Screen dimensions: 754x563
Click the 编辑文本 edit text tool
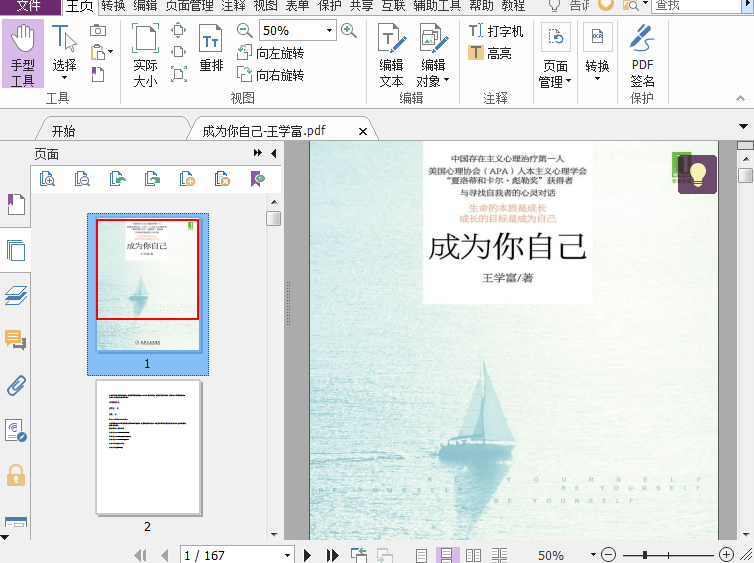pos(391,56)
